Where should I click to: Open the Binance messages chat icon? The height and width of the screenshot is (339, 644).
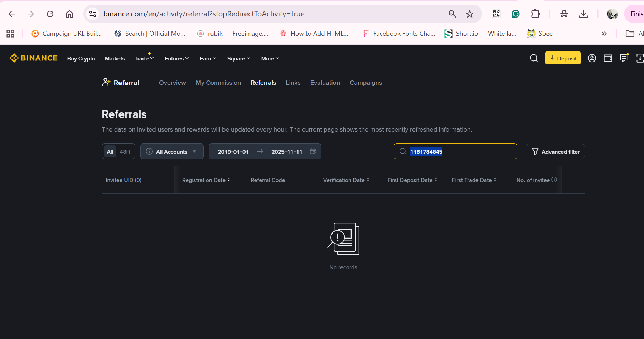pos(624,58)
